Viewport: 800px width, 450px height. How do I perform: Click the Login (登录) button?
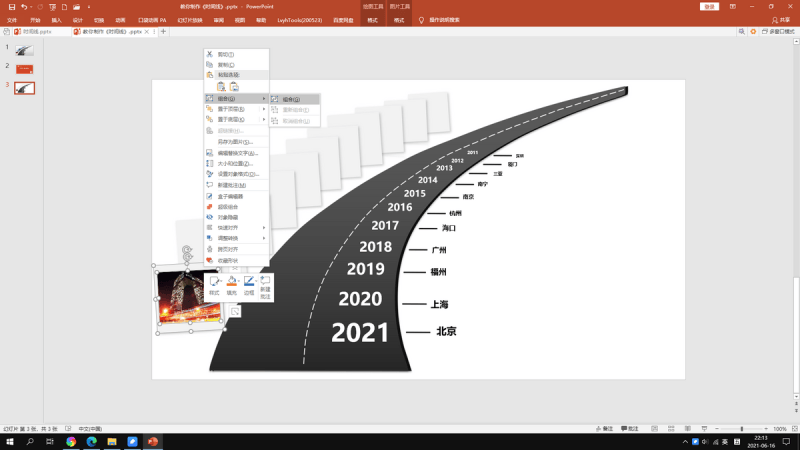(x=710, y=6)
